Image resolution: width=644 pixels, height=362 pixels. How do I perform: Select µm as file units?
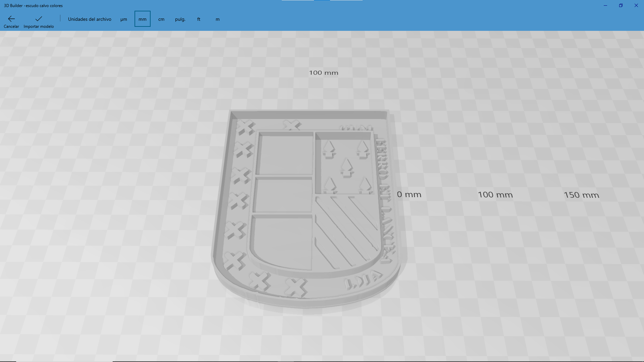124,19
